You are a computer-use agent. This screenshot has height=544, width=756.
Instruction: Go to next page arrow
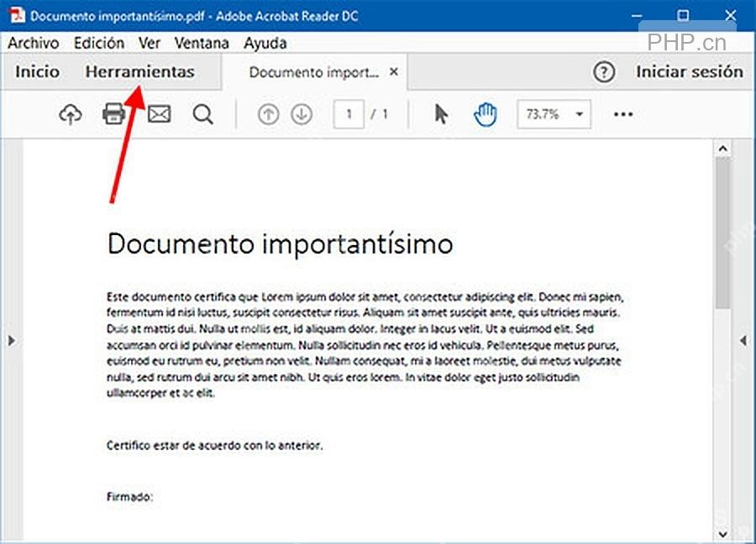click(302, 115)
